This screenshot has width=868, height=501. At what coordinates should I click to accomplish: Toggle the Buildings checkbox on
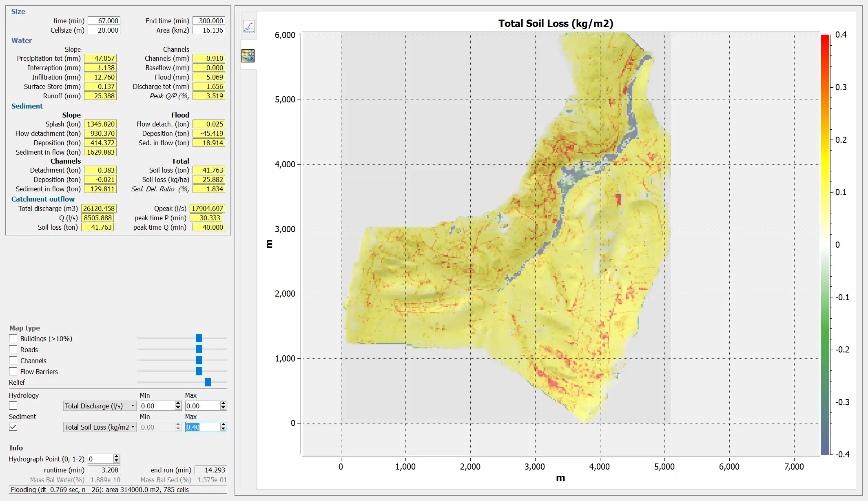coord(13,338)
